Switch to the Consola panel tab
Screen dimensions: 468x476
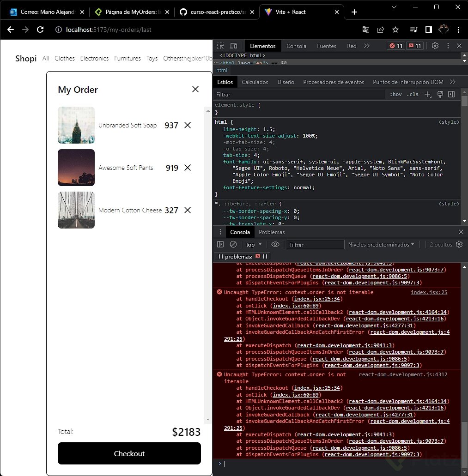(x=240, y=232)
